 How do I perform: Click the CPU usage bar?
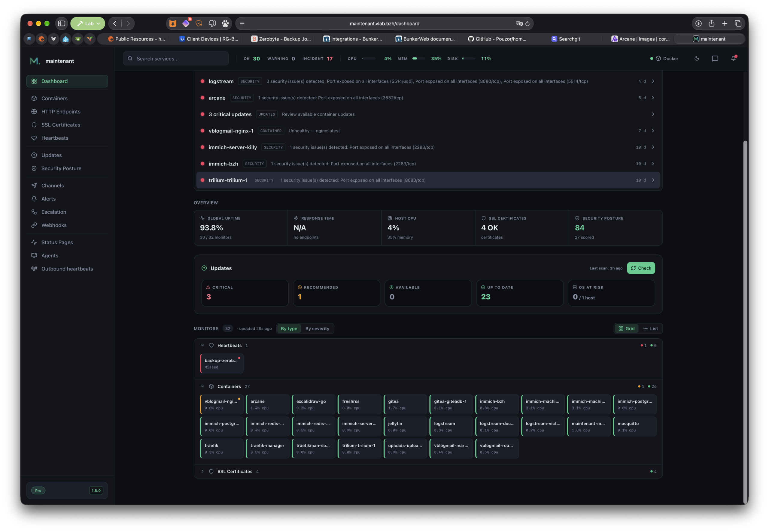click(369, 58)
